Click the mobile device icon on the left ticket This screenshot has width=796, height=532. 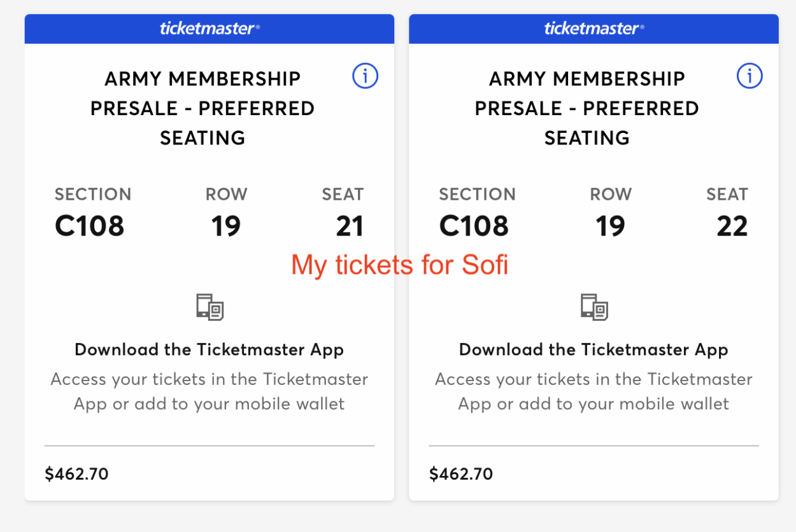(x=209, y=307)
